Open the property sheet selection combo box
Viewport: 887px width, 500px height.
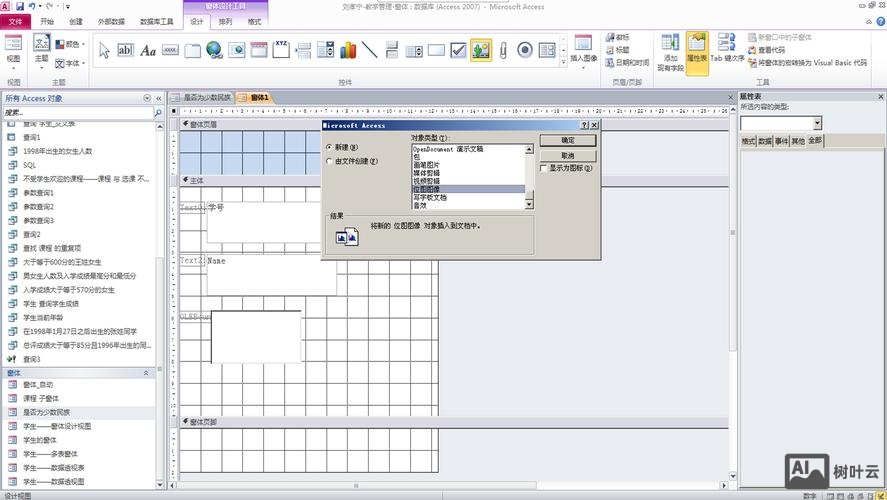pos(781,123)
